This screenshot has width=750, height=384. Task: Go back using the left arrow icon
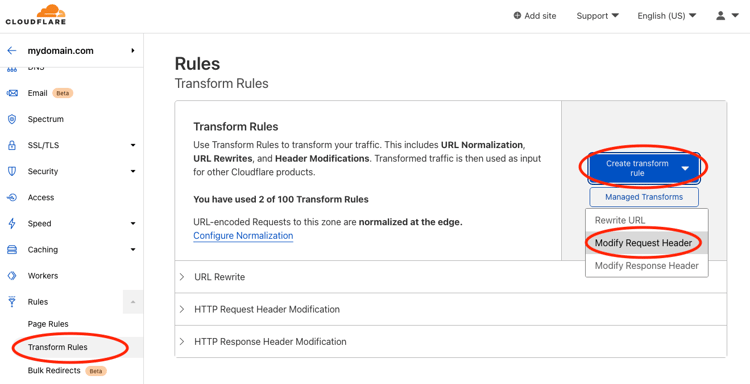[x=12, y=51]
